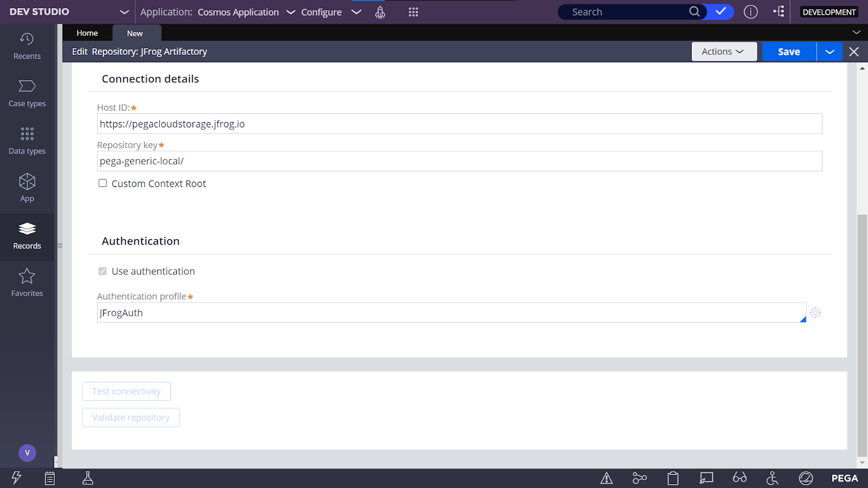Click the blue checkmark beside search
The height and width of the screenshot is (488, 868).
point(720,11)
